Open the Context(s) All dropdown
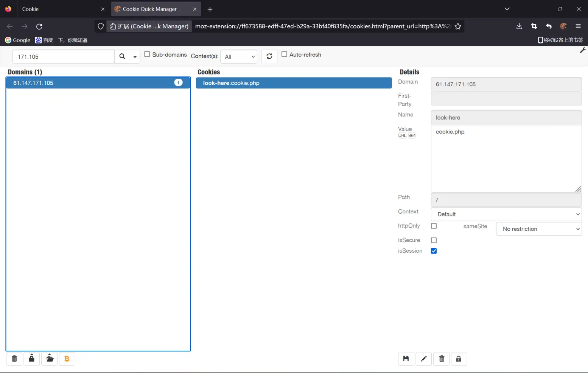 point(239,57)
